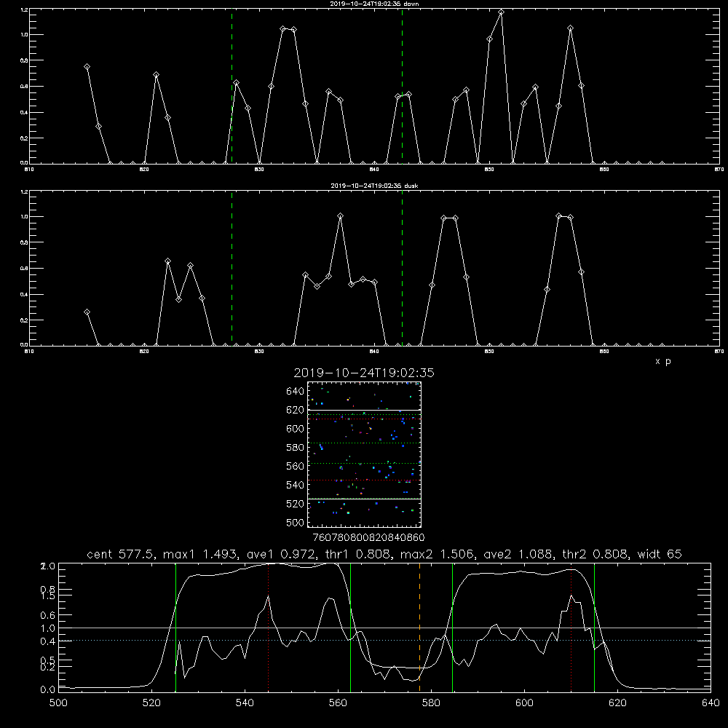Screen dimensions: 728x728
Task: Click the orange dashed center line in bottom plot
Action: pyautogui.click(x=420, y=627)
